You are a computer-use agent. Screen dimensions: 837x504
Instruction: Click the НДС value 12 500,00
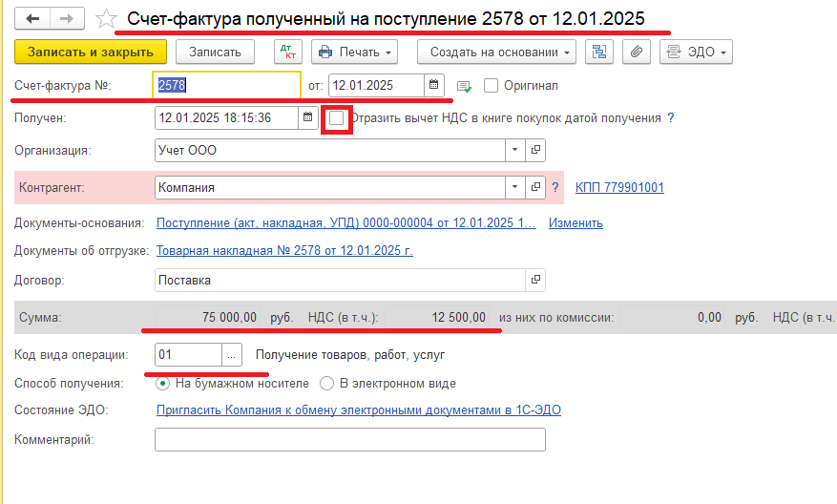[436, 318]
